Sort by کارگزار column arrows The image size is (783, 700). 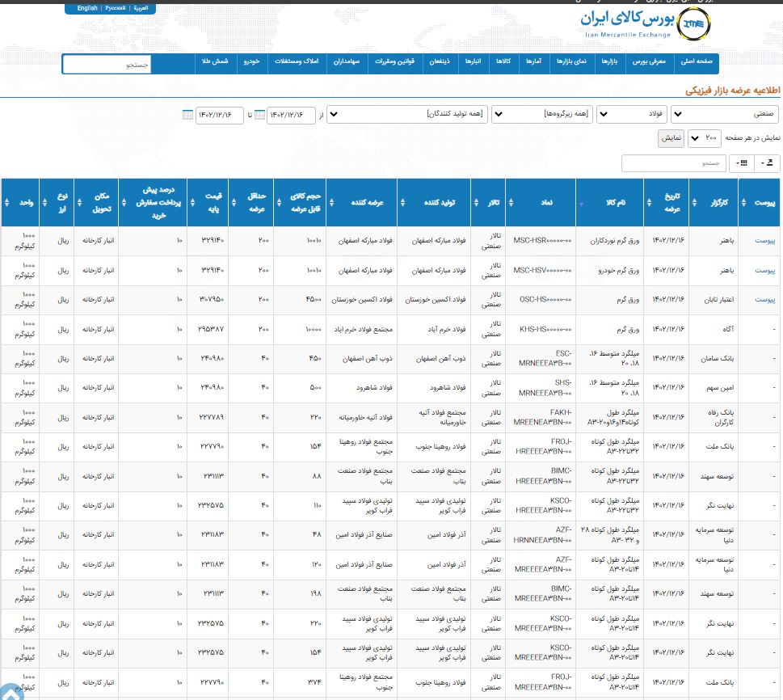pyautogui.click(x=694, y=202)
